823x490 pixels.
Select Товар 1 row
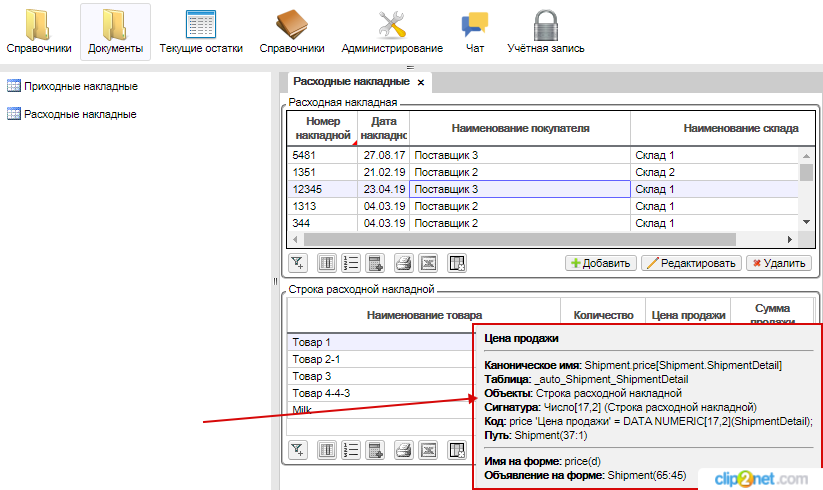[x=381, y=342]
